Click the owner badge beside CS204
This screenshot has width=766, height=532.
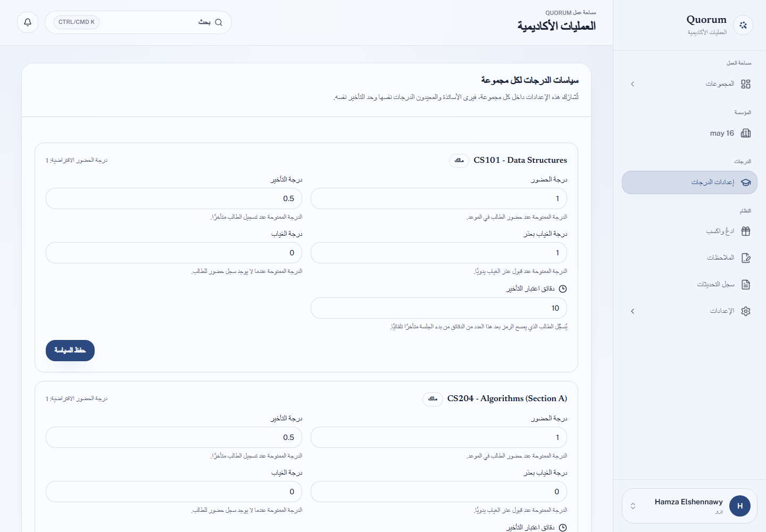(x=432, y=398)
